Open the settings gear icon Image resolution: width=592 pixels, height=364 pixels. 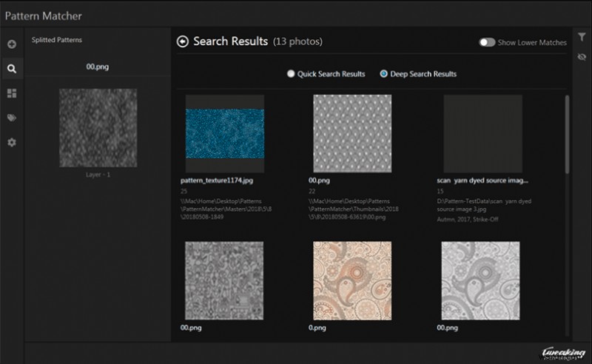pyautogui.click(x=12, y=142)
